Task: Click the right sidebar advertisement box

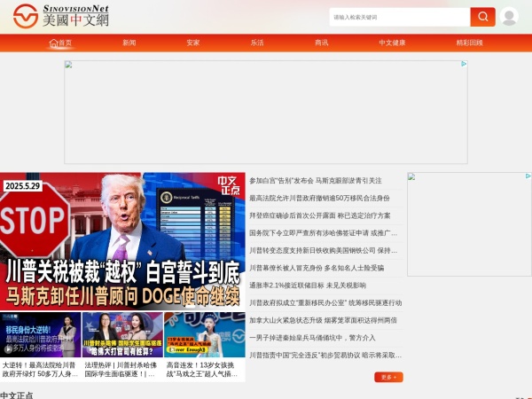Action: pos(469,224)
